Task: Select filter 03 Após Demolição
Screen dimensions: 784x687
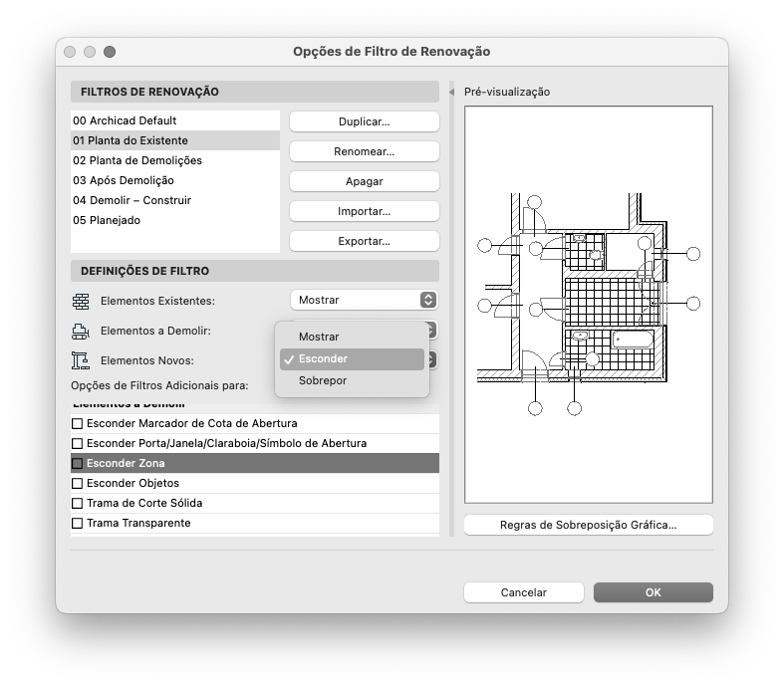Action: 175,180
